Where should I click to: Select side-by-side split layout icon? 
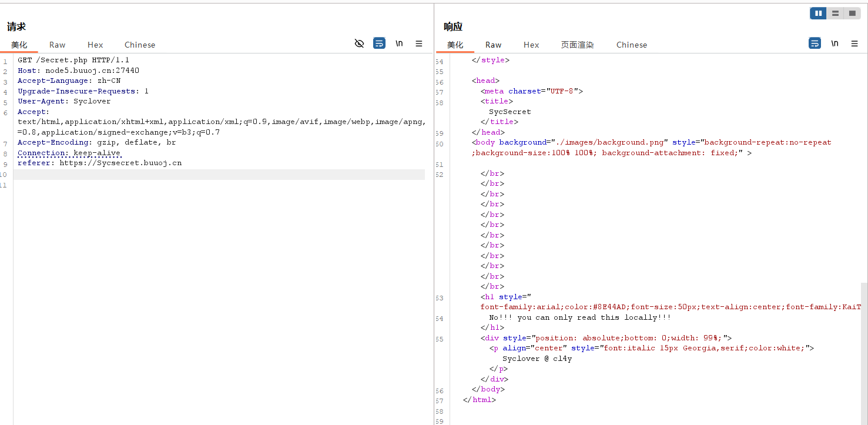point(818,14)
